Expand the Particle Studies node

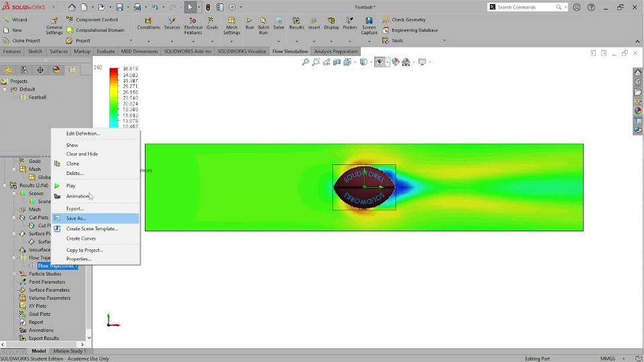14,274
